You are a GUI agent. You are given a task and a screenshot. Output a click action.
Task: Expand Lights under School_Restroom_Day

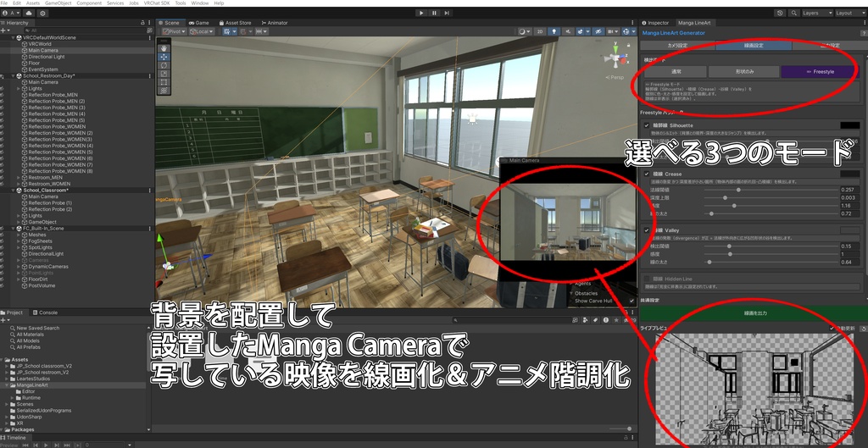19,88
